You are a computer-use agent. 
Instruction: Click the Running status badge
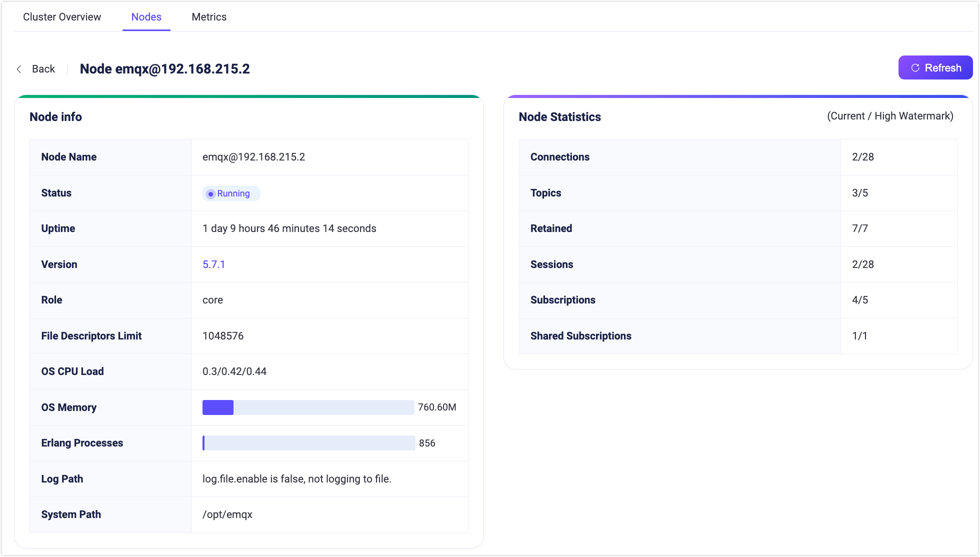tap(231, 193)
